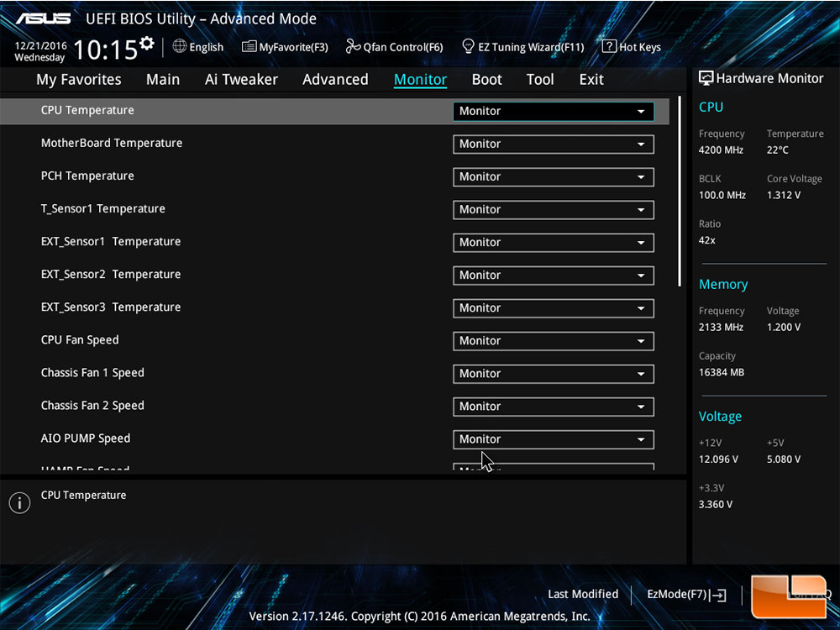Click the 42x ratio value
Screen dimensions: 840x630
click(x=707, y=240)
